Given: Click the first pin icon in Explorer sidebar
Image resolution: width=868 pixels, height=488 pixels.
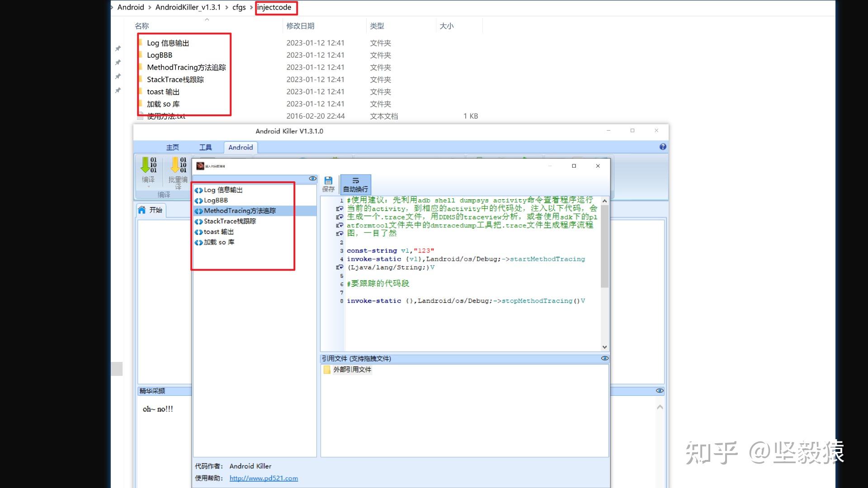Looking at the screenshot, I should coord(118,48).
